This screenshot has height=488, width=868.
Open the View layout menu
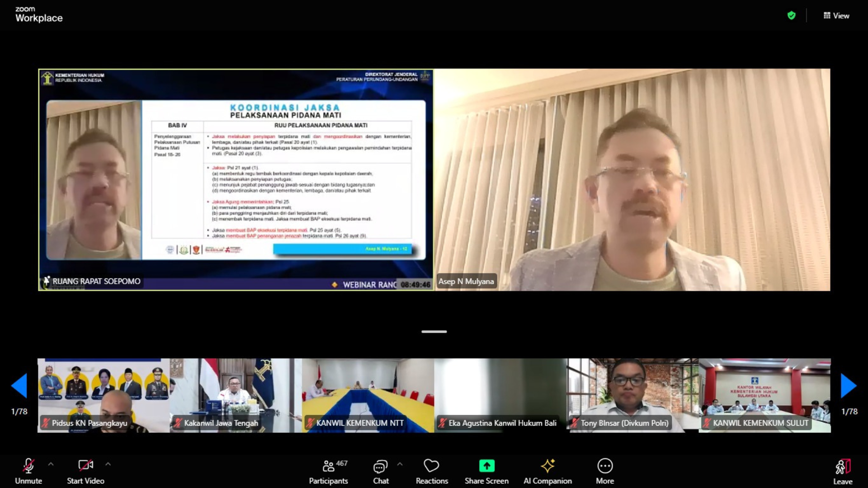tap(836, 16)
